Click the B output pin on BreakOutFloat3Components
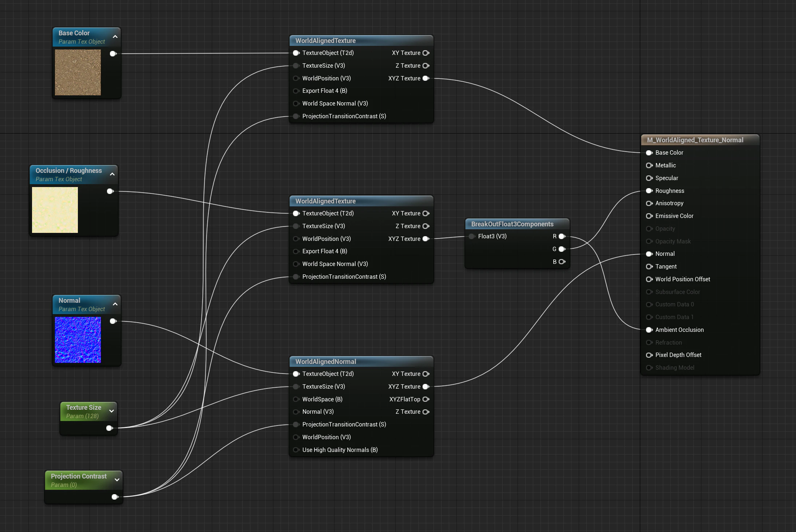 [x=562, y=262]
